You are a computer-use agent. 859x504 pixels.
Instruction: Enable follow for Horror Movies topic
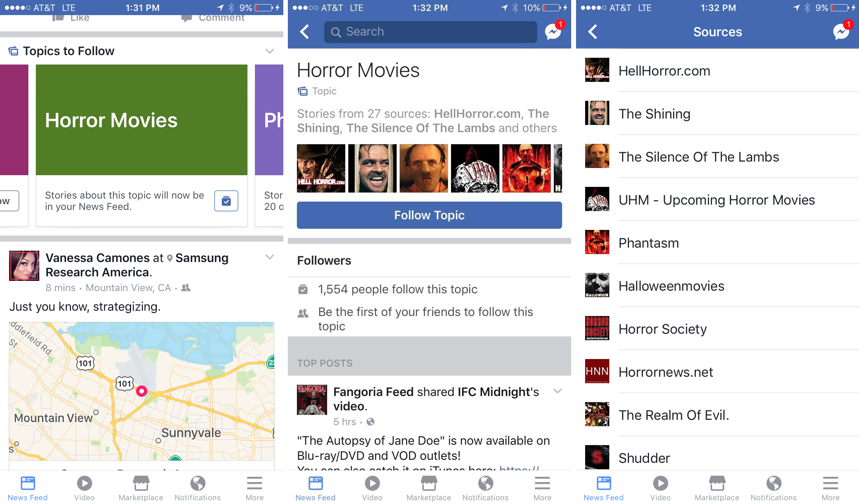pos(429,215)
